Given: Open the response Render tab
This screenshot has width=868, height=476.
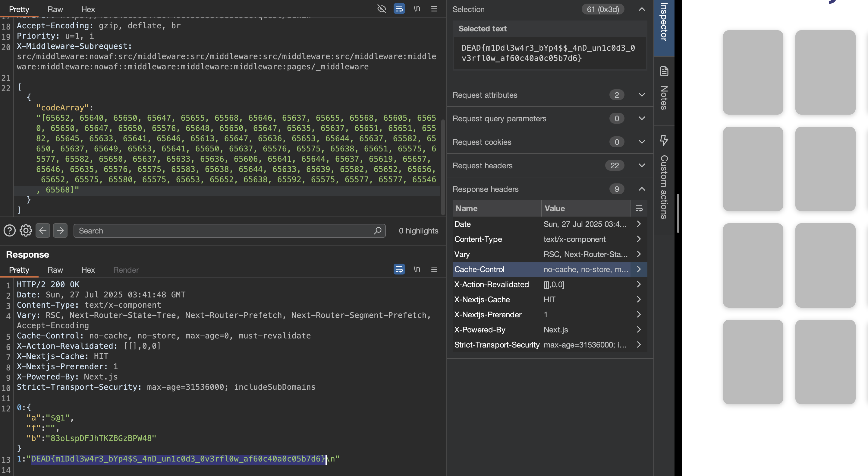Looking at the screenshot, I should [x=126, y=270].
